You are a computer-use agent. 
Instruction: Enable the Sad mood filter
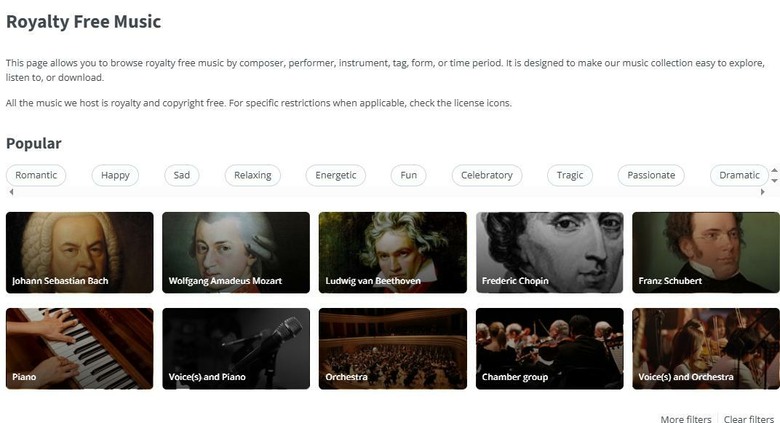(x=182, y=175)
